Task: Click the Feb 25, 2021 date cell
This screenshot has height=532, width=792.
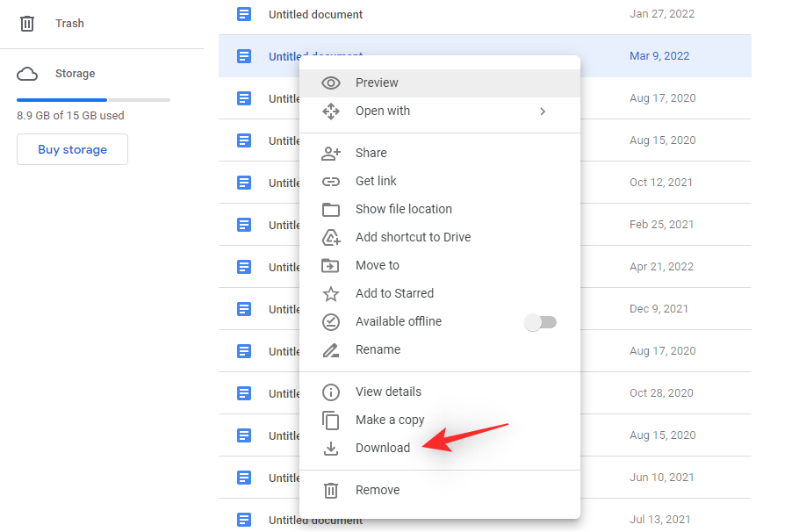Action: point(661,225)
